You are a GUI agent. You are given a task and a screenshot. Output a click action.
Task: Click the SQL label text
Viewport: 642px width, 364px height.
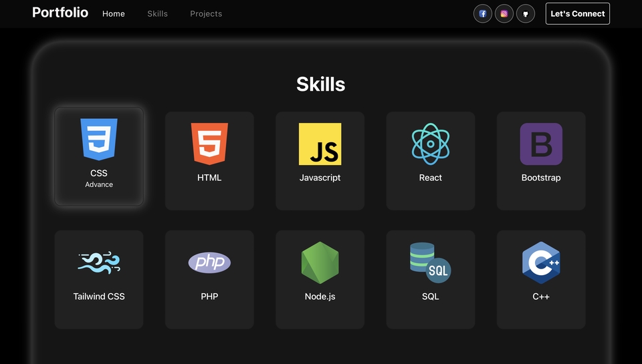point(431,296)
